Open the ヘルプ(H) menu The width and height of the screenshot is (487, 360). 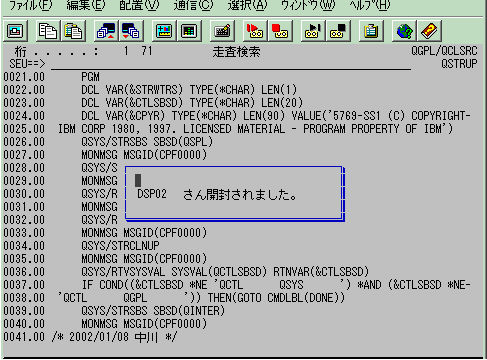pos(370,5)
